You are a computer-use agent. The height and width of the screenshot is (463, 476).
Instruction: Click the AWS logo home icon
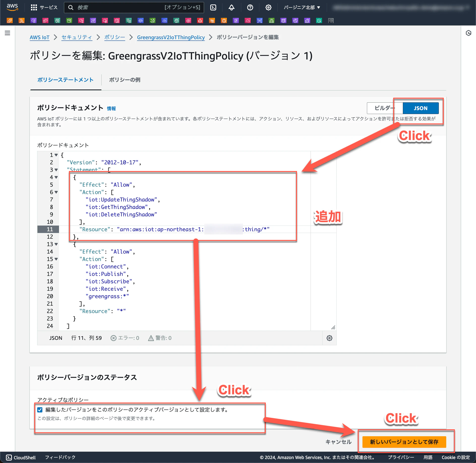[x=12, y=7]
